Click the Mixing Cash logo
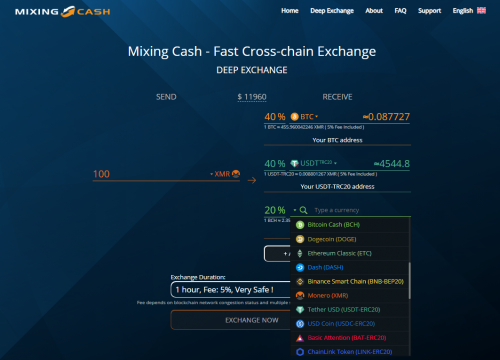This screenshot has height=360, width=500. click(x=62, y=12)
